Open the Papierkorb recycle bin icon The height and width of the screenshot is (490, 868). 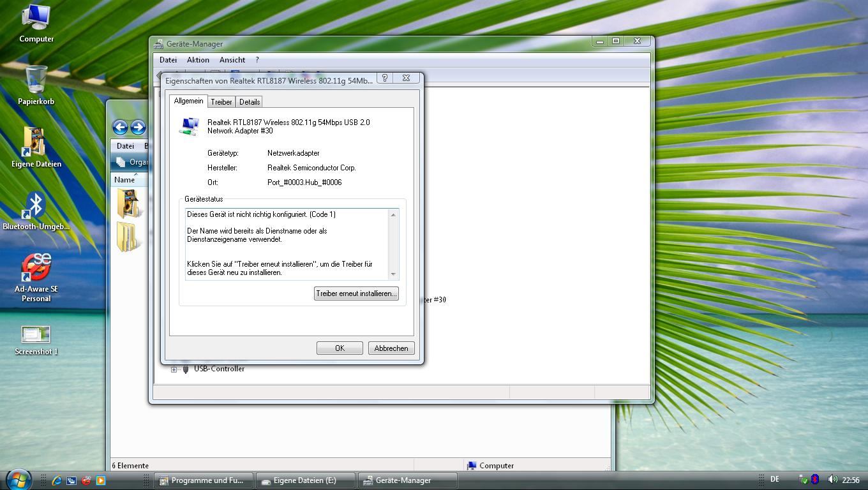pos(36,85)
